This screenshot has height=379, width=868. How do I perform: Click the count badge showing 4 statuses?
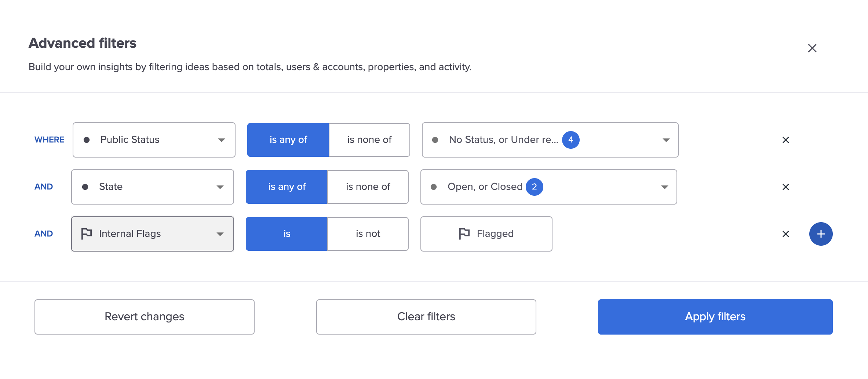(570, 140)
